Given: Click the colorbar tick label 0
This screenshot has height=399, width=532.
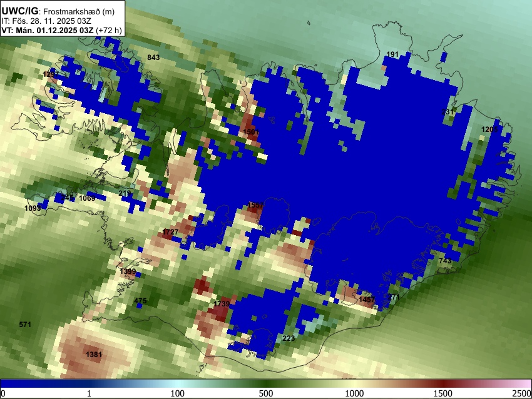Looking at the screenshot, I should click(x=3, y=393).
